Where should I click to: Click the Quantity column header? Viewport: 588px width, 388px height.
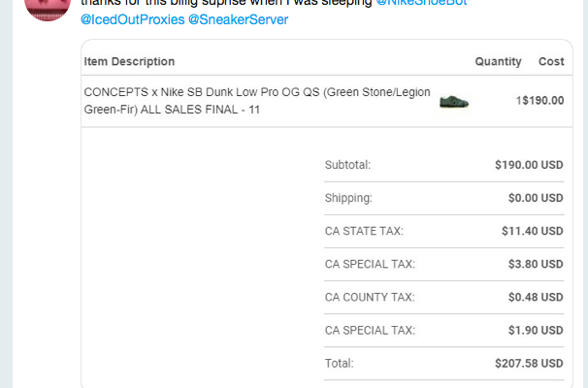coord(498,61)
